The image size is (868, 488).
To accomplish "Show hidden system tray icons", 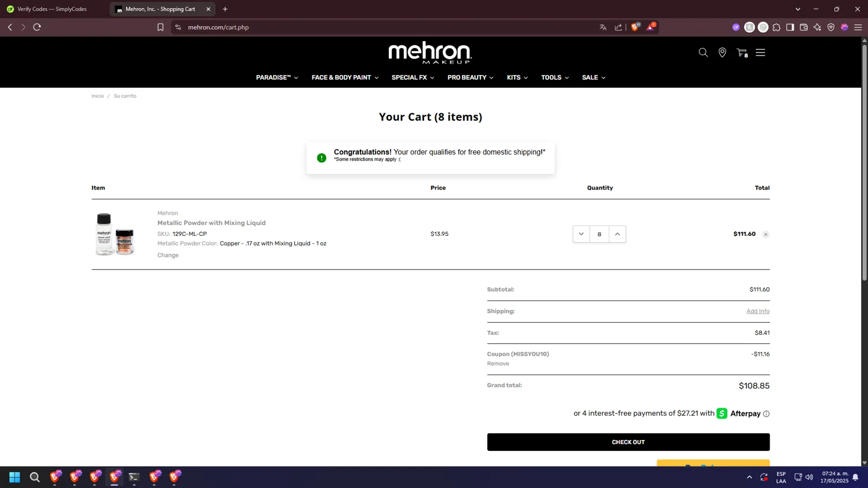I will point(749,477).
